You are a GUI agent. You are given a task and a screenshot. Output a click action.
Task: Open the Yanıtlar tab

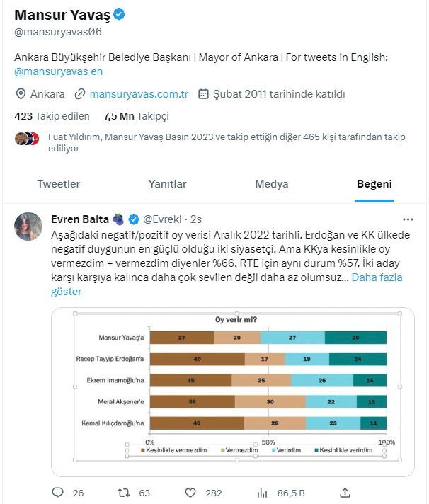pos(168,184)
